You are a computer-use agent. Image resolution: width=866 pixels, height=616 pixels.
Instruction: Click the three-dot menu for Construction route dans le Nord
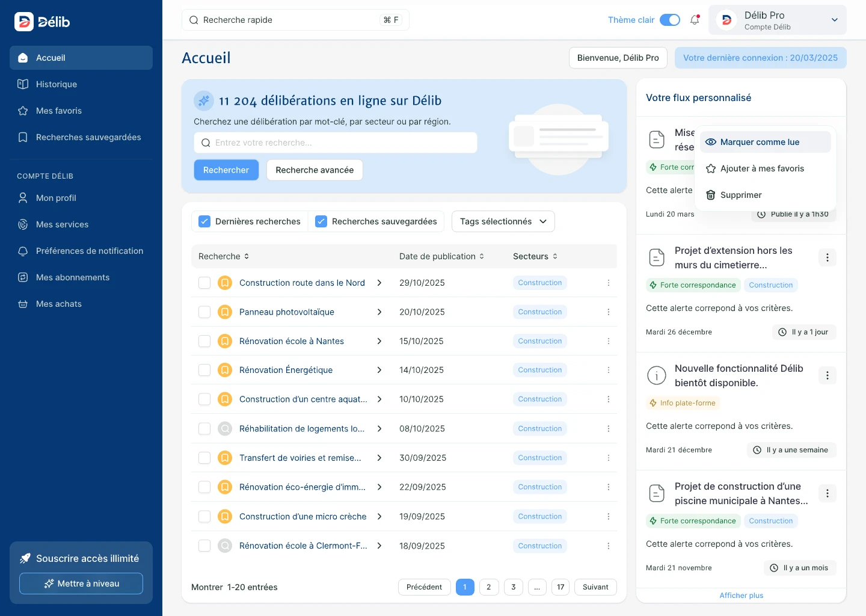coord(609,283)
